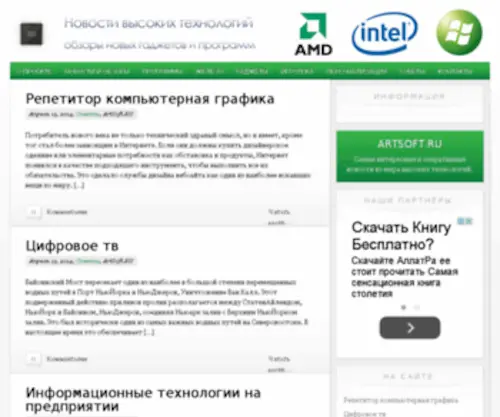This screenshot has width=500, height=417.
Task: Open post Информационные технологии на предприятии
Action: 143,399
